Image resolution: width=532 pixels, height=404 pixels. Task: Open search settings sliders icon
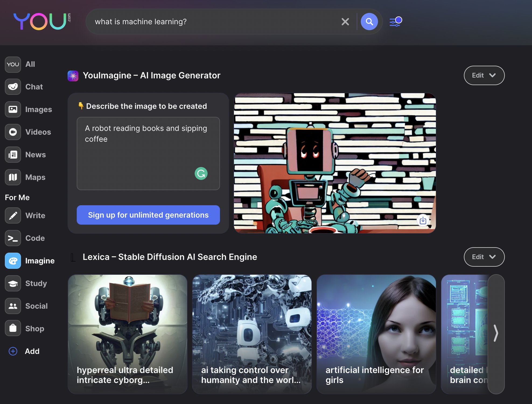[x=395, y=22]
